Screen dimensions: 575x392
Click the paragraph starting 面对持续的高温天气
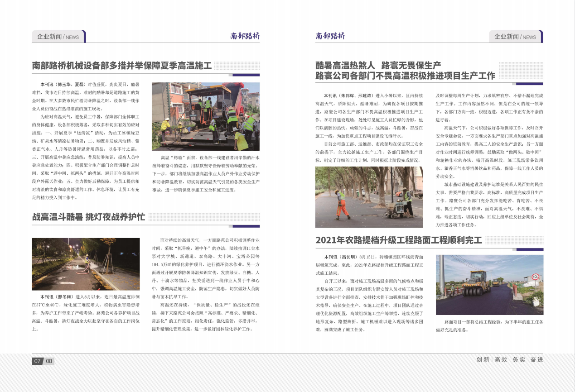(x=206, y=268)
